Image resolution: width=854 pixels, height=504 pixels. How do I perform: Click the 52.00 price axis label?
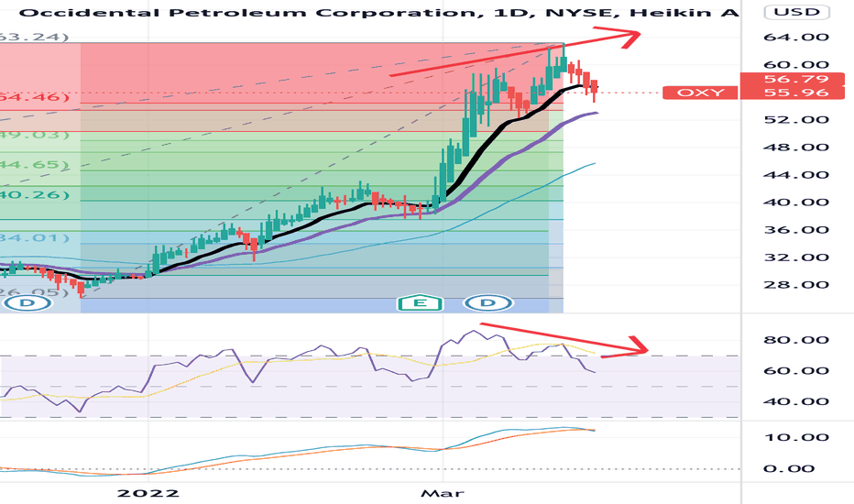pos(796,120)
